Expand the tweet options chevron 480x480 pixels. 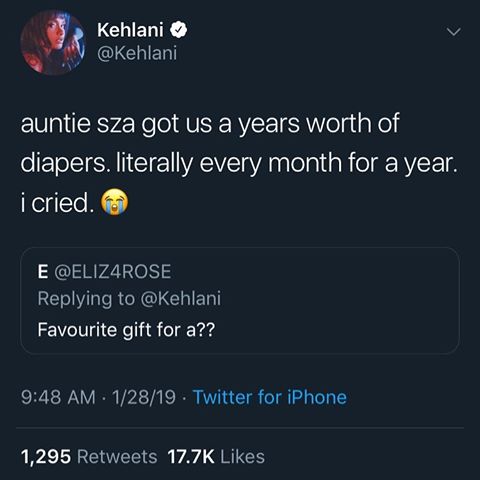click(x=454, y=32)
